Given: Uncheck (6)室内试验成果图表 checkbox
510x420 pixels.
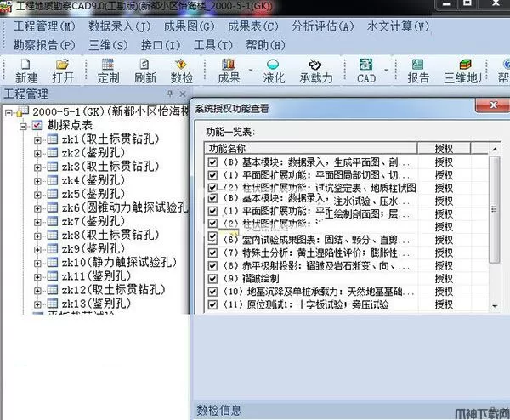Looking at the screenshot, I should (212, 238).
